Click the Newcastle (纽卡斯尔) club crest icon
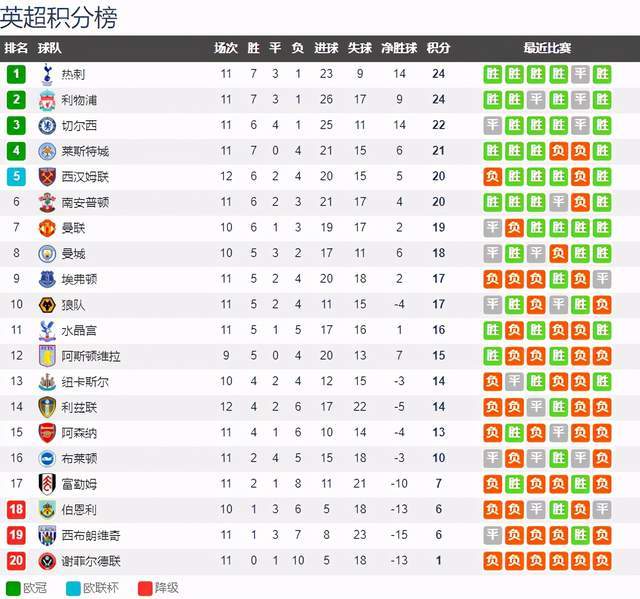Screen dimensions: 640x599 [46, 381]
